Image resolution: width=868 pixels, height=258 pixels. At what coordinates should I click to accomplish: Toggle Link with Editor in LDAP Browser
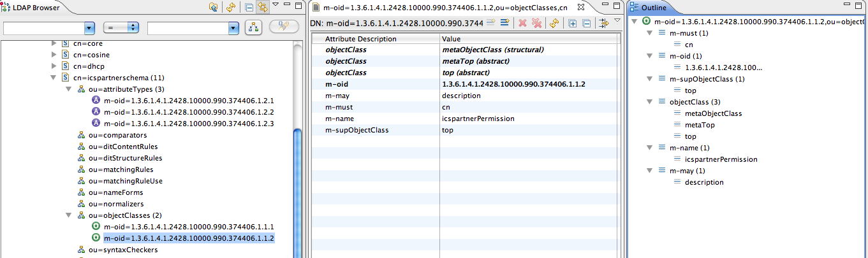point(261,8)
